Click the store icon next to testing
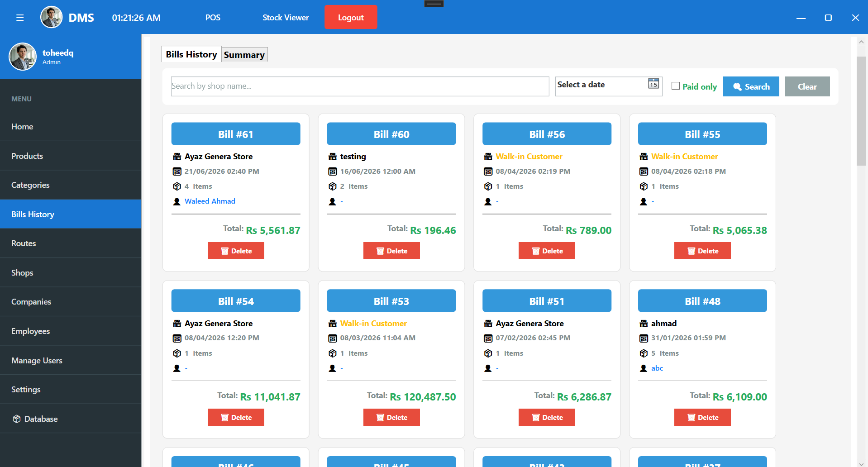The width and height of the screenshot is (868, 467). [333, 157]
